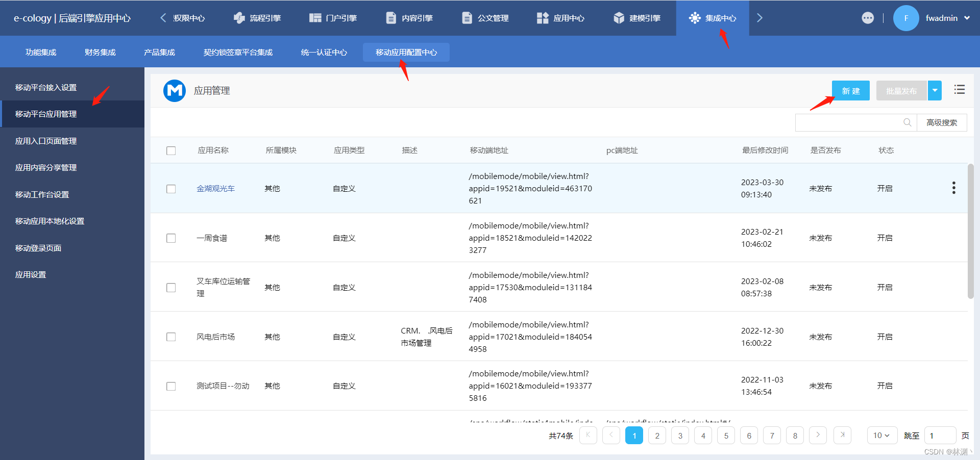Open the 金湖观光车 application link
980x460 pixels.
216,188
